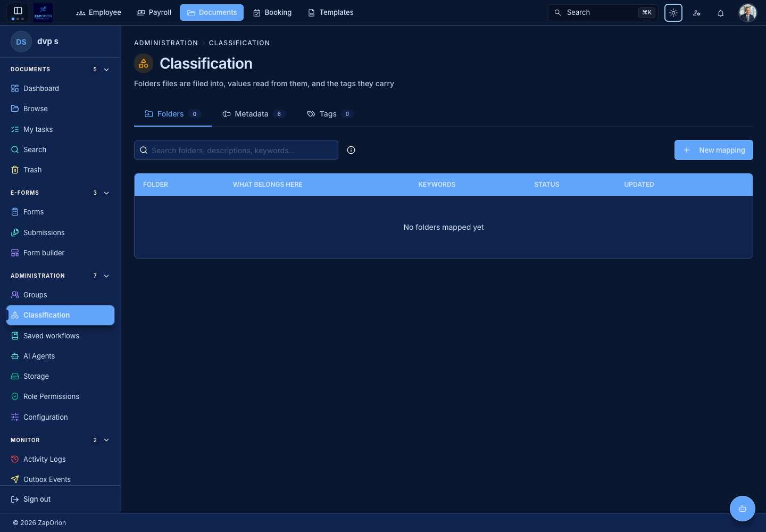Image resolution: width=766 pixels, height=532 pixels.
Task: Open Role Permissions in the sidebar
Action: (60, 396)
